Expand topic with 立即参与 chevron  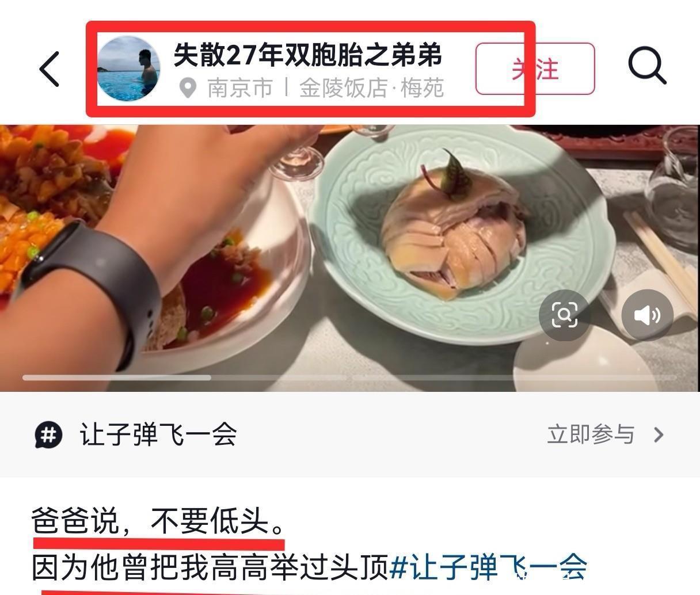[x=659, y=435]
